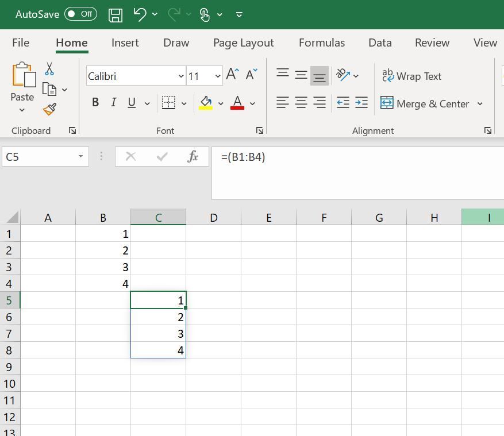This screenshot has width=504, height=436.
Task: Open Underline style dropdown arrow
Action: pos(147,103)
